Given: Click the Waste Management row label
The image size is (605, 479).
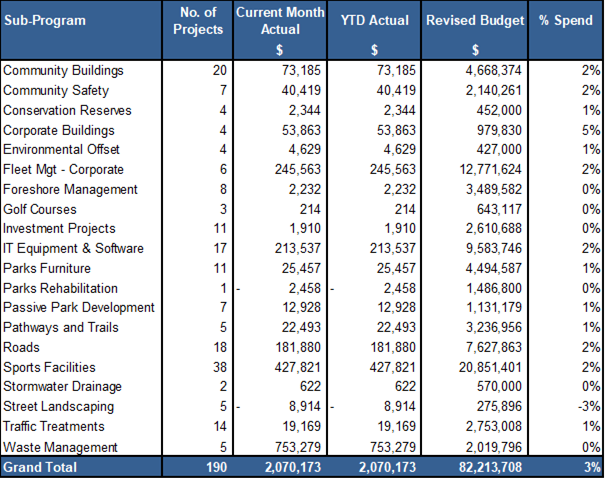Looking at the screenshot, I should pyautogui.click(x=60, y=447).
